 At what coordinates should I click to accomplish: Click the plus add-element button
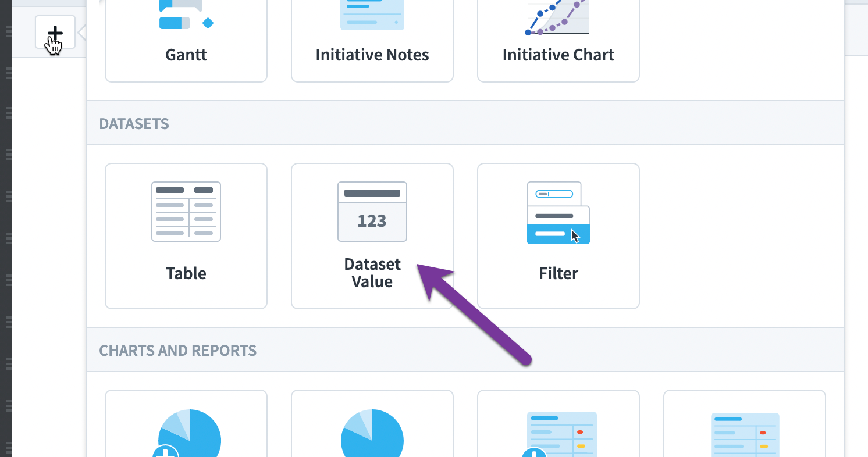click(x=55, y=33)
